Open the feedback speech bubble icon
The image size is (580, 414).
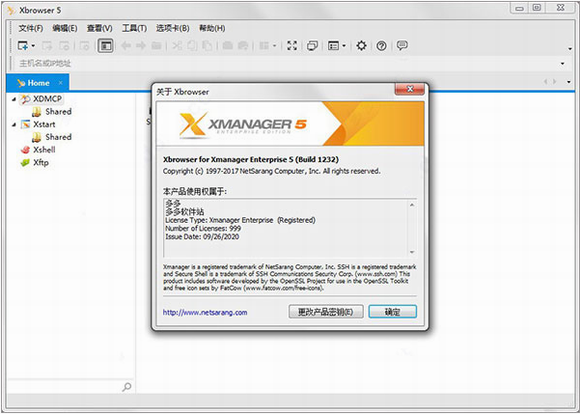[402, 46]
